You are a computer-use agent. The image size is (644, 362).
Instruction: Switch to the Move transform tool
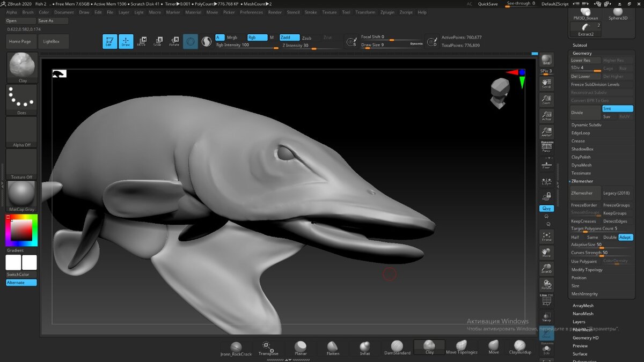142,41
